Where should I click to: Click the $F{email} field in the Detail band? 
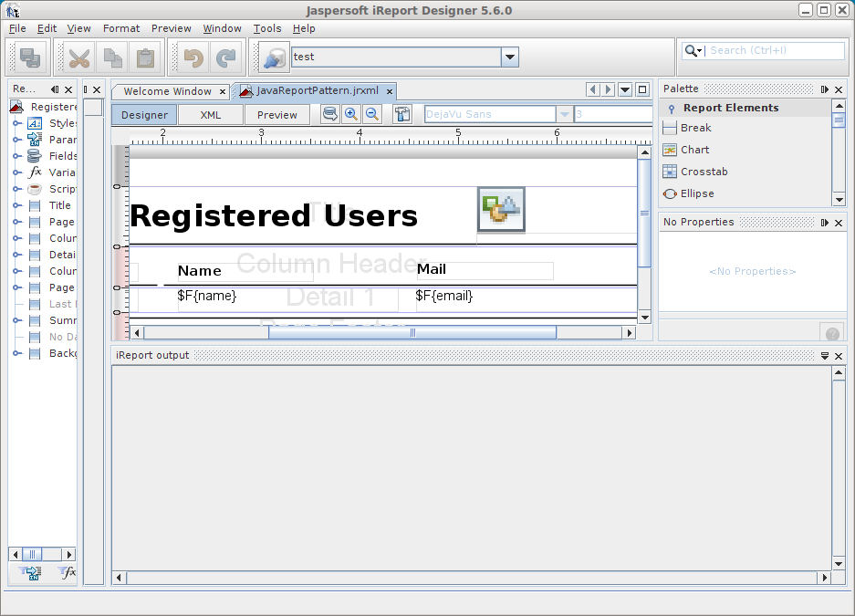[444, 296]
